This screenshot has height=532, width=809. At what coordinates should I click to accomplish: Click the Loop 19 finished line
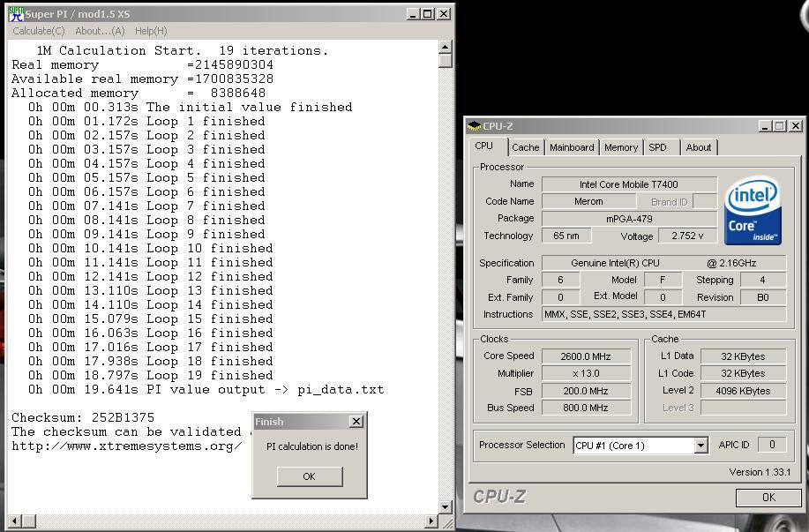[x=151, y=375]
